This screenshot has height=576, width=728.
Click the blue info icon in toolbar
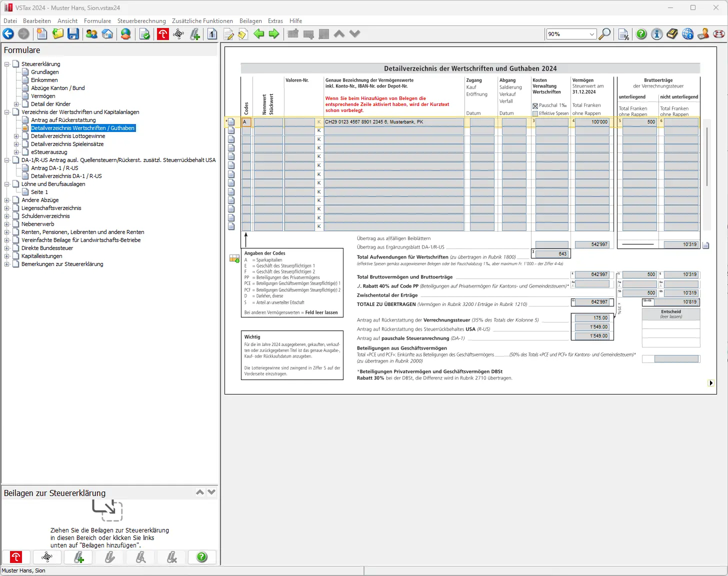pyautogui.click(x=657, y=34)
